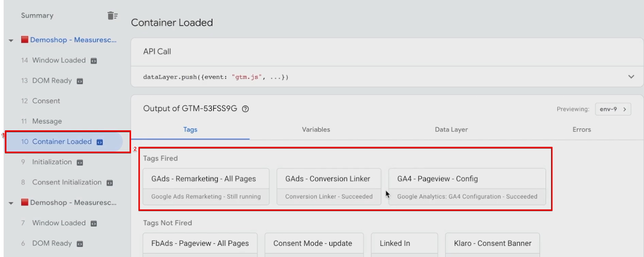
Task: Click the red square icon of Demoshop above event 14
Action: 25,39
